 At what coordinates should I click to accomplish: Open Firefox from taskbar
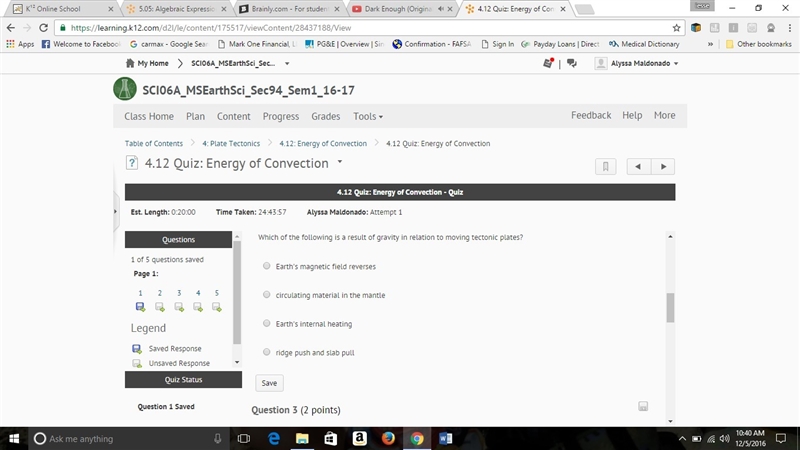(x=388, y=438)
